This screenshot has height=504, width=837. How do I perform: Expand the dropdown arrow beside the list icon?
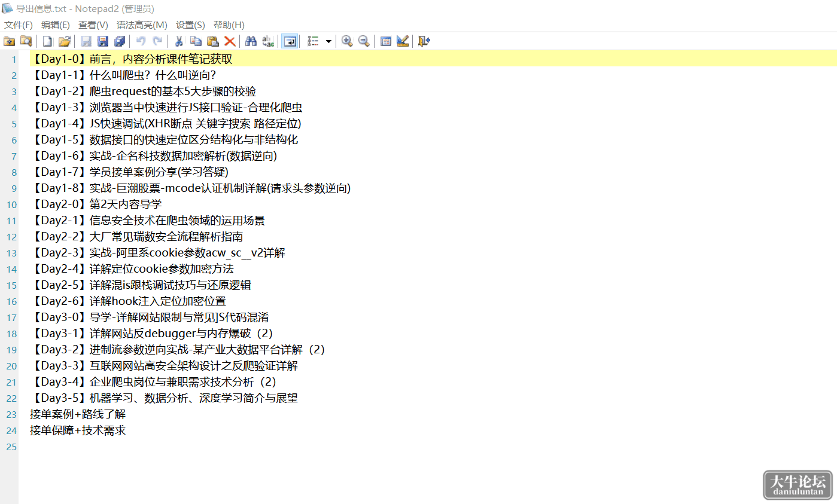click(x=328, y=41)
